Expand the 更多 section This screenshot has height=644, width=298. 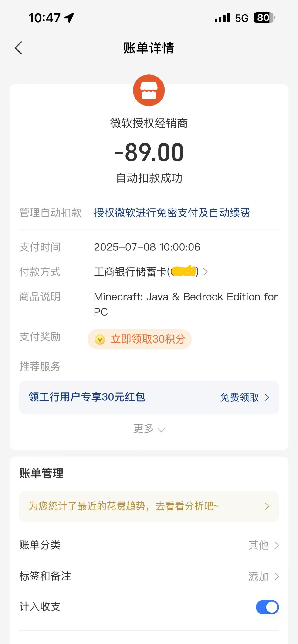(x=149, y=429)
